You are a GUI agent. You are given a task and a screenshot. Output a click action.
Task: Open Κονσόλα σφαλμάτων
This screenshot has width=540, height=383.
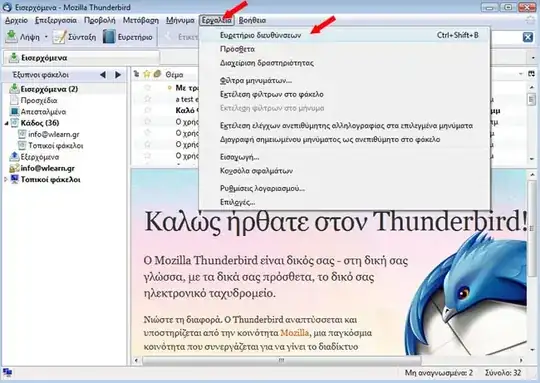click(344, 171)
